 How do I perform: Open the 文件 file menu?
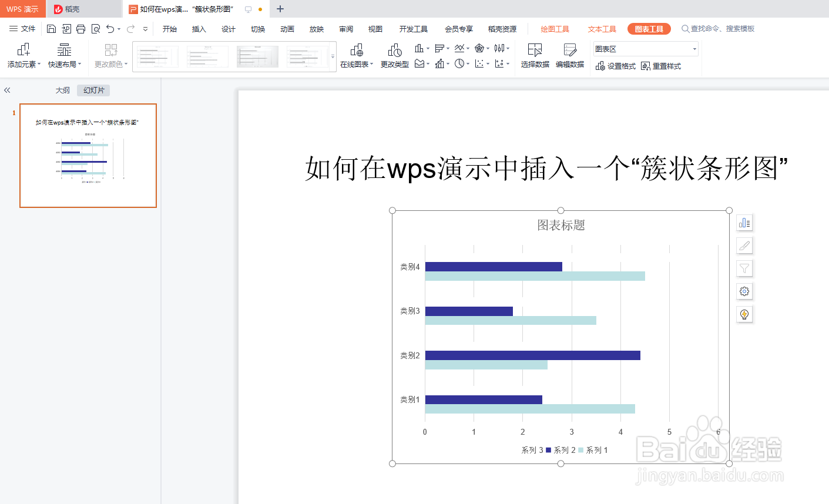click(x=22, y=29)
